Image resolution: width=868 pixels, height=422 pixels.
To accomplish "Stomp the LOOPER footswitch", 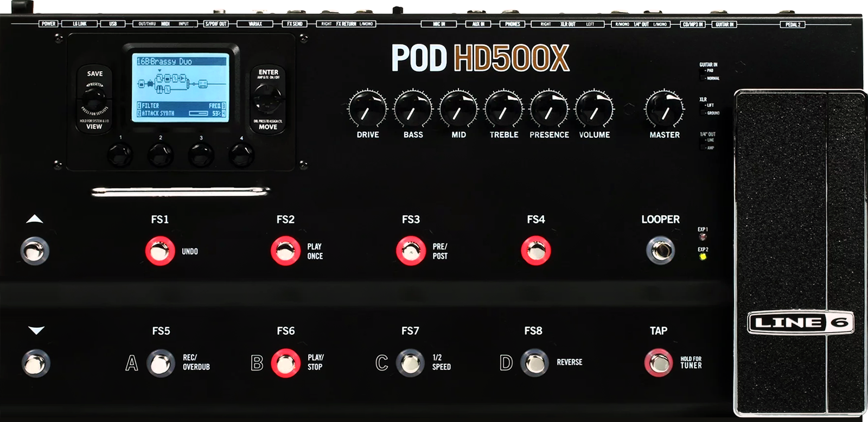I will tap(661, 251).
